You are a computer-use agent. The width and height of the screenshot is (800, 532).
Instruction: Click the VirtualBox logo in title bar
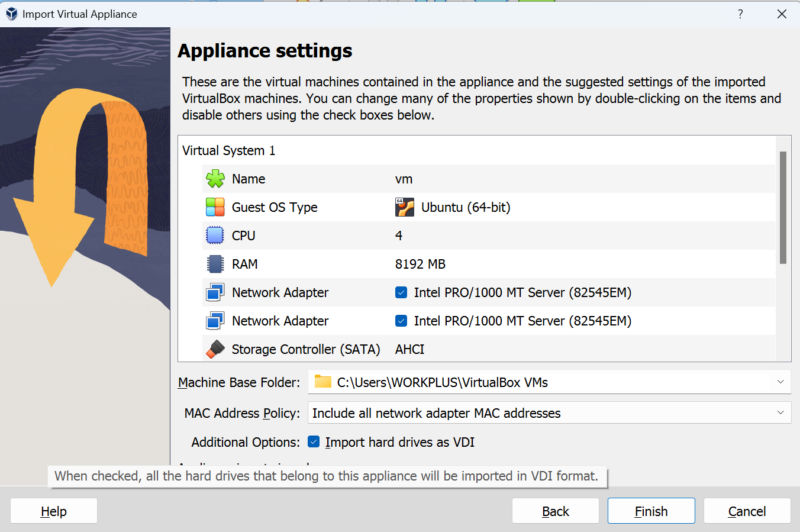coord(11,14)
